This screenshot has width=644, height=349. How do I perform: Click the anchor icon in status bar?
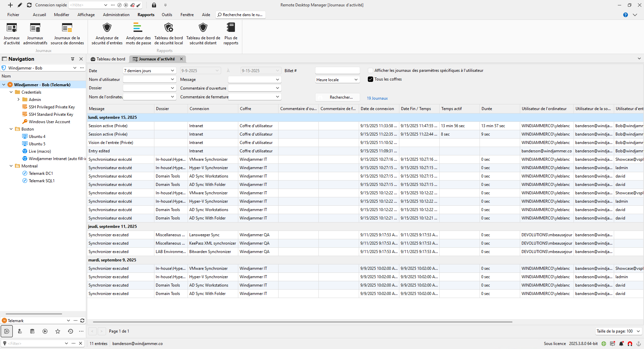click(639, 344)
